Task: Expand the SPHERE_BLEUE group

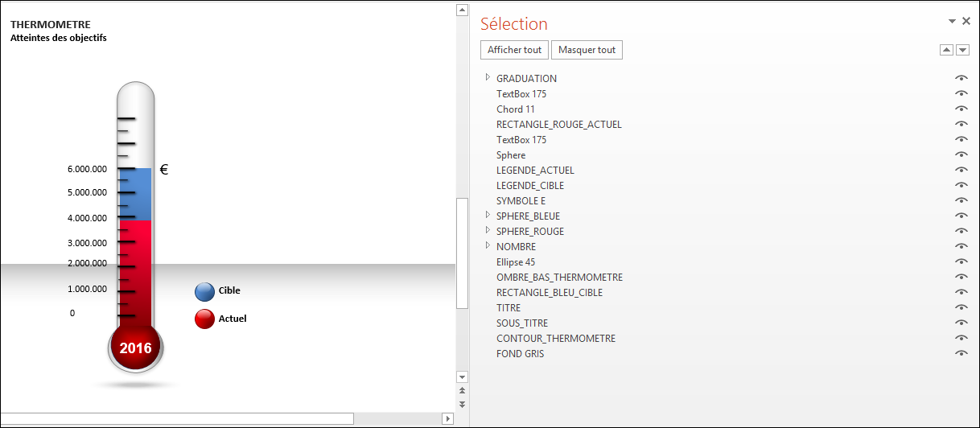Action: (488, 215)
